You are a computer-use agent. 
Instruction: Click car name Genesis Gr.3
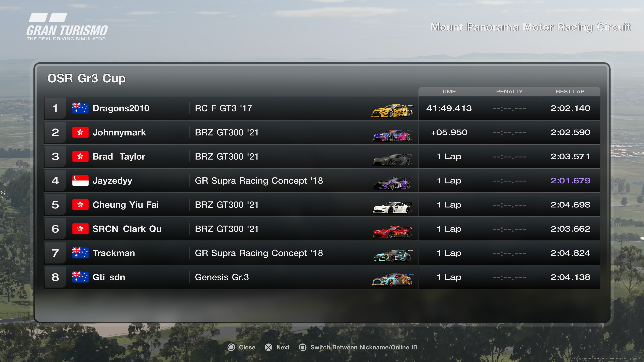(222, 277)
